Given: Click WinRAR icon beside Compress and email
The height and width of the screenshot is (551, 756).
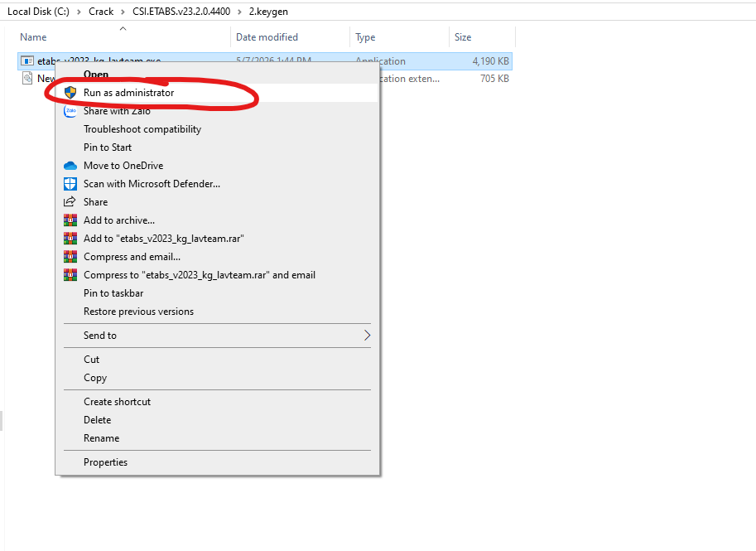Looking at the screenshot, I should coord(70,257).
